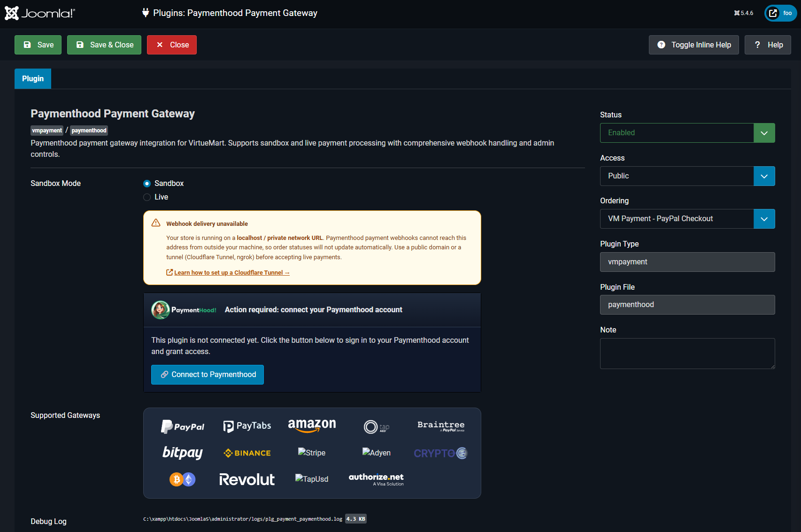Click the Plugin File field paymenthood
Viewport: 801px width, 532px height.
coord(687,305)
